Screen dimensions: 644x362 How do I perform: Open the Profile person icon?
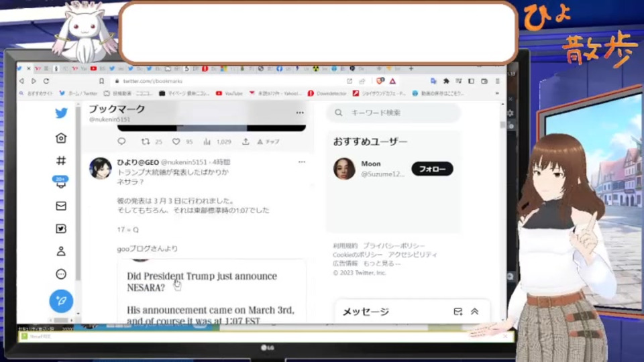tap(61, 251)
